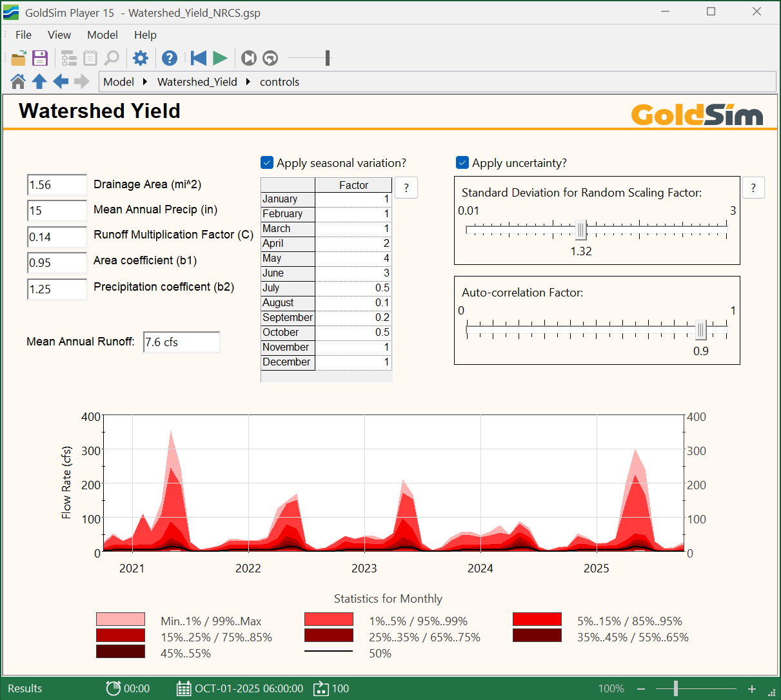The width and height of the screenshot is (781, 700).
Task: Click the Mean Annual Precip input field
Action: tap(57, 211)
